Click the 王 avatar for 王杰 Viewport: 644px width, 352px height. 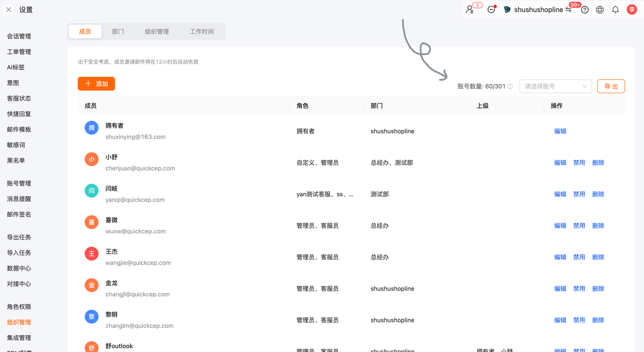(x=92, y=254)
